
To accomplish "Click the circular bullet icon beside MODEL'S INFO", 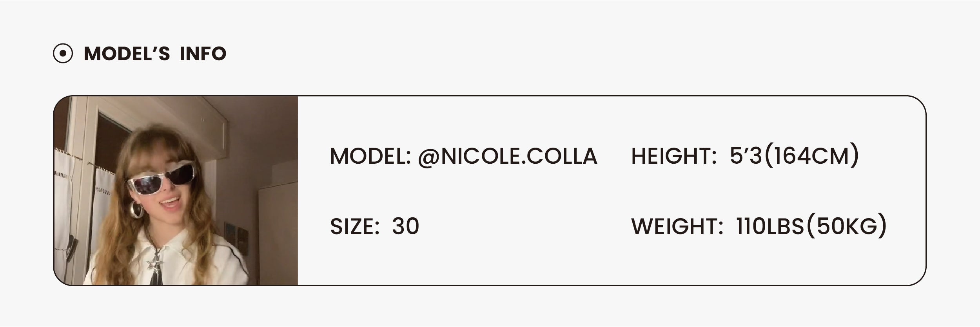I will tap(63, 54).
